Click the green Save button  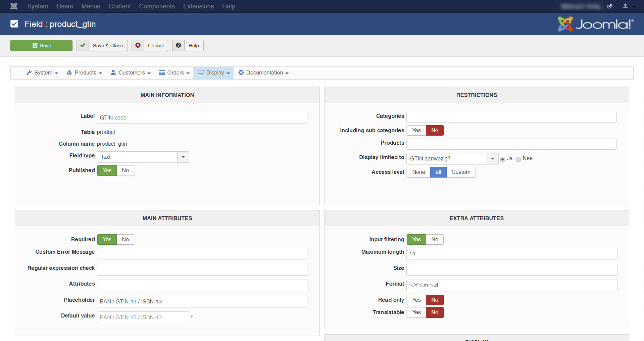coord(41,45)
